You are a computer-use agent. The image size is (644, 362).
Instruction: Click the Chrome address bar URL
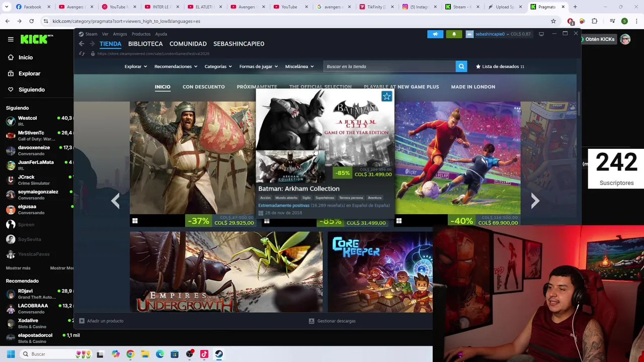pos(126,21)
